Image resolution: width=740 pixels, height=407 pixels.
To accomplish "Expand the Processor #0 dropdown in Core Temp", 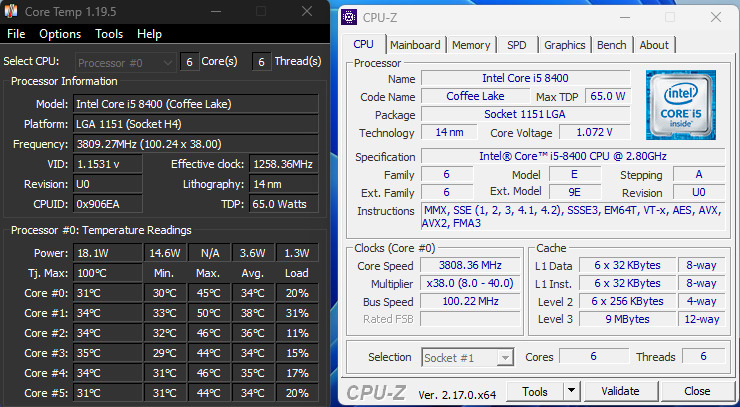I will 126,63.
